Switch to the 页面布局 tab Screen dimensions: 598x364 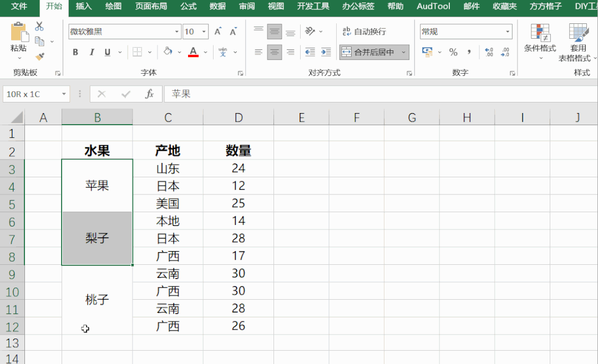coord(151,7)
